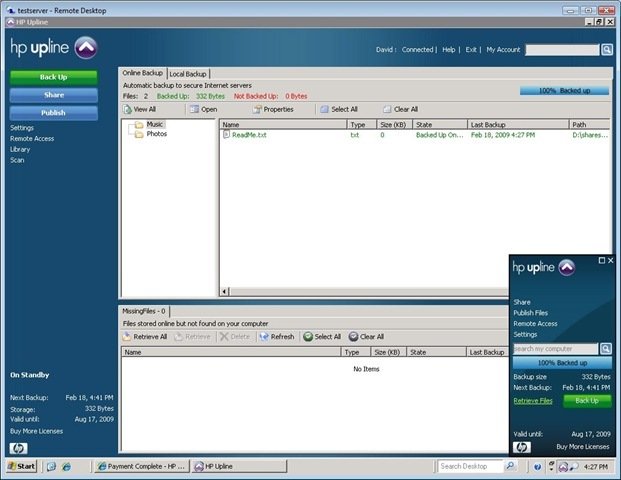Maximize the mini Upline widget
621x480 pixels.
(x=602, y=260)
